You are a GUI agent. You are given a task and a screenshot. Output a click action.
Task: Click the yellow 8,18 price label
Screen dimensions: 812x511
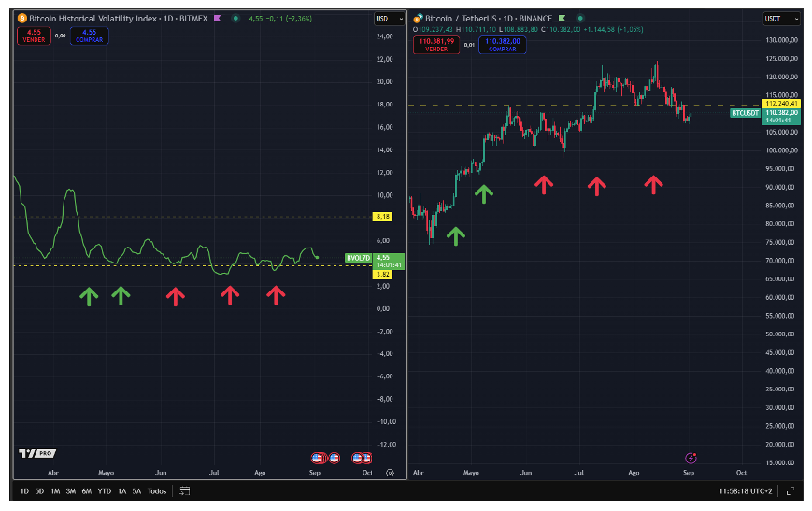tap(383, 217)
